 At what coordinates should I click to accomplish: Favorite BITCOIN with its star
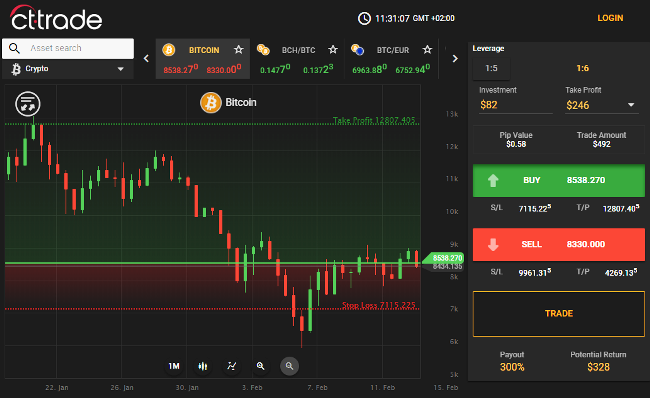(238, 50)
